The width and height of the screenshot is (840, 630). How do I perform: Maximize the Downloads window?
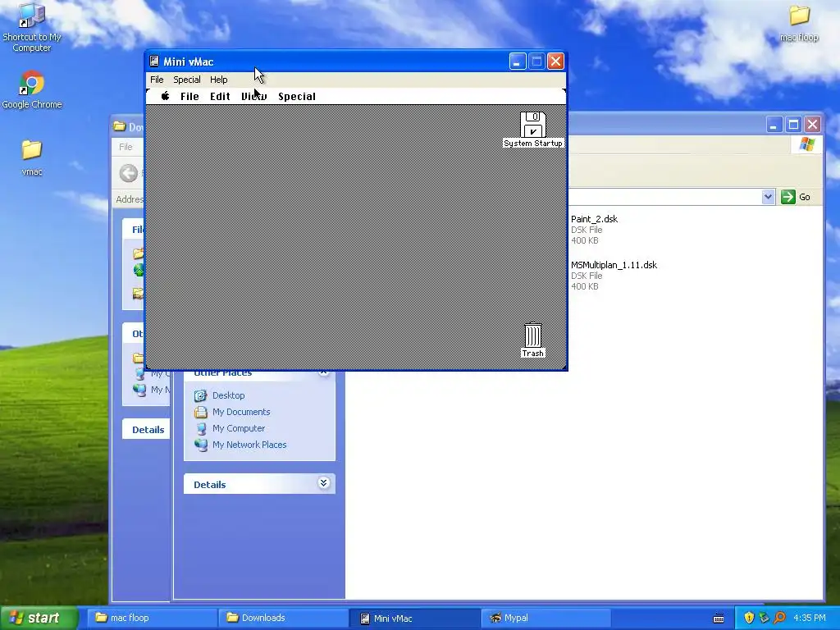click(x=793, y=125)
